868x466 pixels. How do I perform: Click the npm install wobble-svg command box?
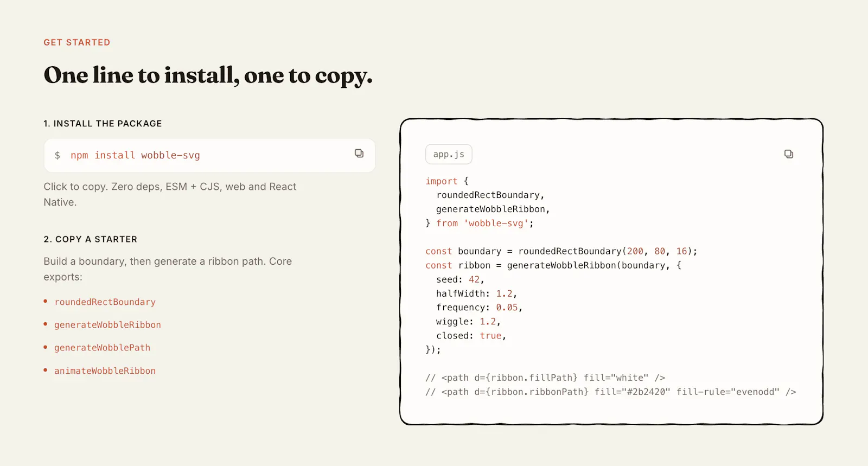[x=209, y=156]
